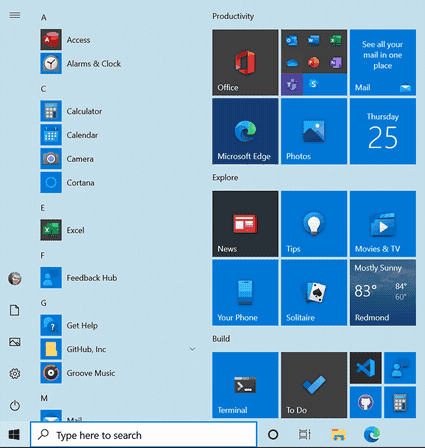Open Cortana circle on taskbar
Image resolution: width=425 pixels, height=448 pixels.
tap(273, 435)
